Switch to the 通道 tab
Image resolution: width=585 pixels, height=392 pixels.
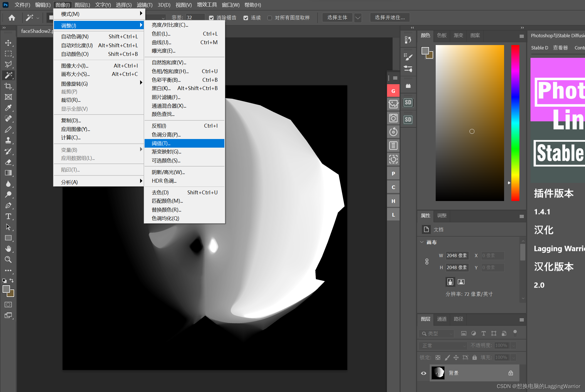pos(442,319)
